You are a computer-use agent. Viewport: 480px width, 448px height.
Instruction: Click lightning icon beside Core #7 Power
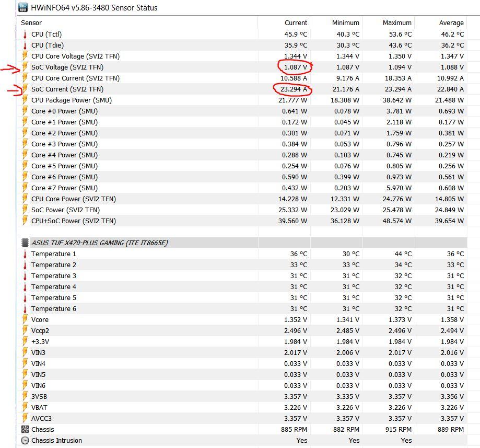coord(25,188)
